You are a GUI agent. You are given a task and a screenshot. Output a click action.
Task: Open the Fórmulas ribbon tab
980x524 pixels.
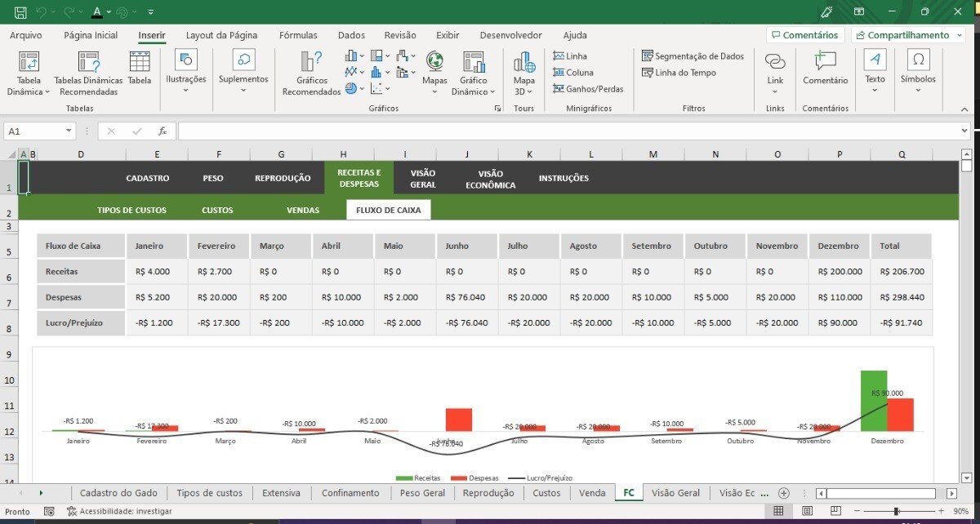[298, 35]
